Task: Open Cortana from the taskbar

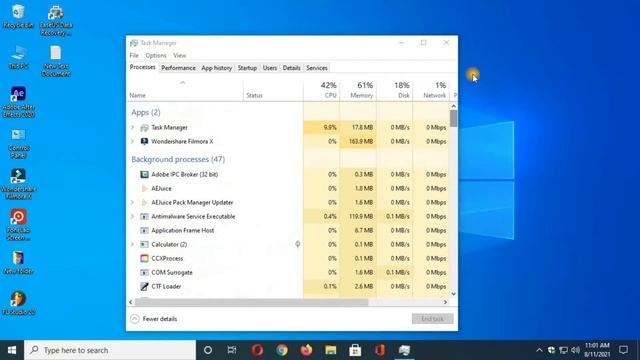Action: [x=208, y=350]
